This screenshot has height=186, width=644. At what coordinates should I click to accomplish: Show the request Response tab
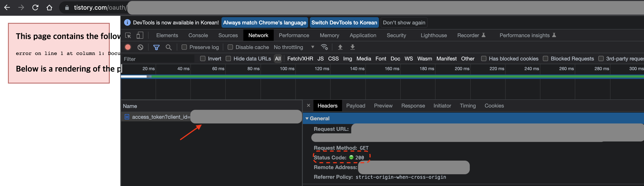413,106
